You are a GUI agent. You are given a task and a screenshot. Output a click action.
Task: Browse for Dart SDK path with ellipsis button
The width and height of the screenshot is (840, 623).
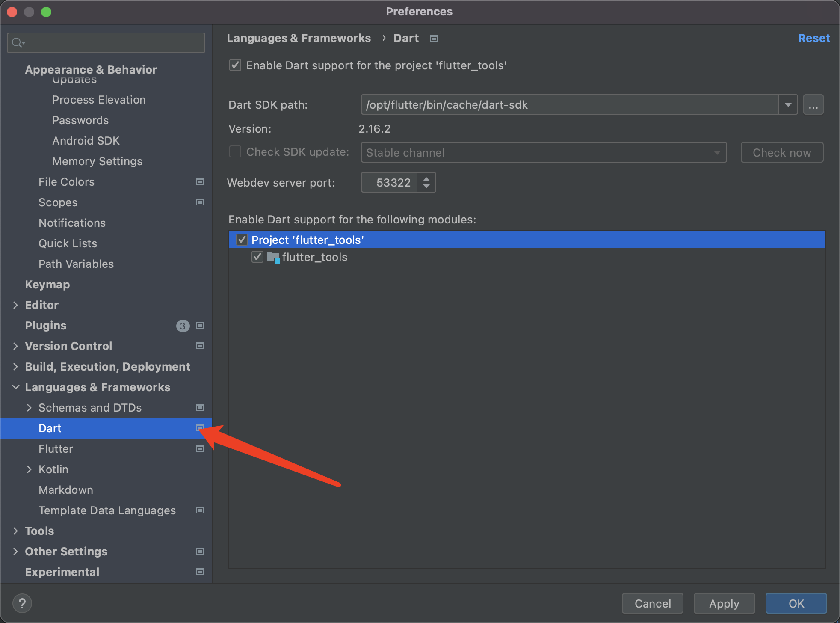click(x=813, y=105)
